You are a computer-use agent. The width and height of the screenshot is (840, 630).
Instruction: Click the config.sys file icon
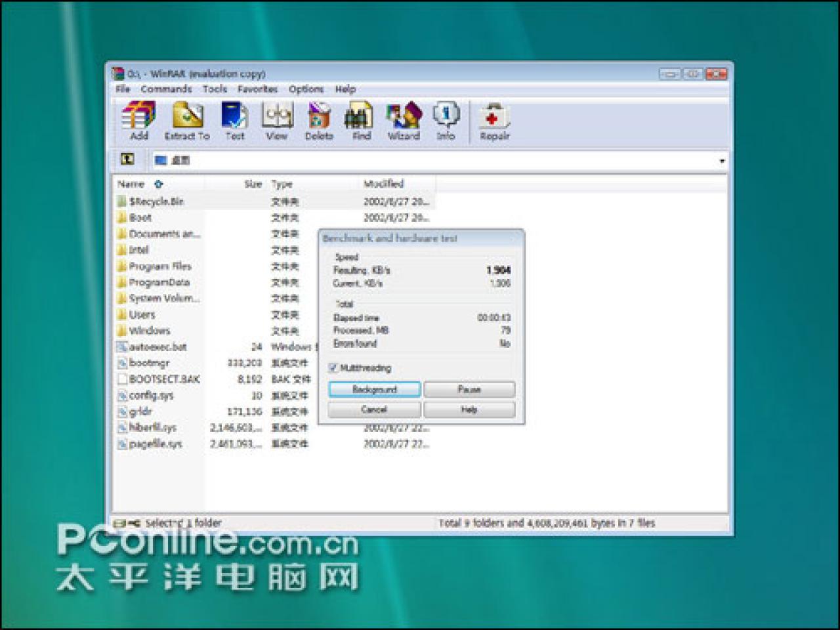122,395
